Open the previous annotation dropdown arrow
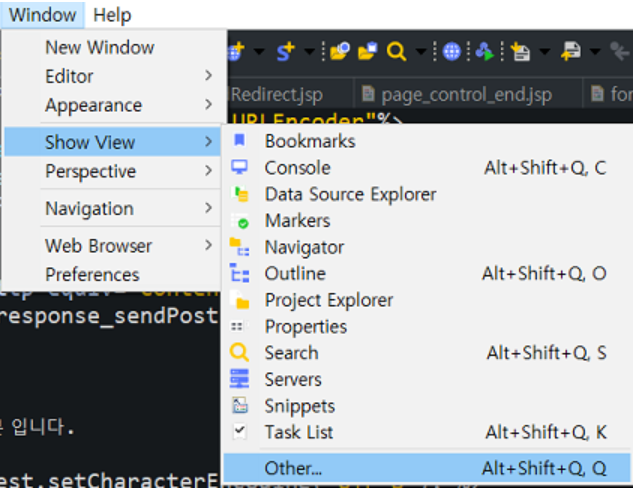This screenshot has width=636, height=490. pos(595,52)
